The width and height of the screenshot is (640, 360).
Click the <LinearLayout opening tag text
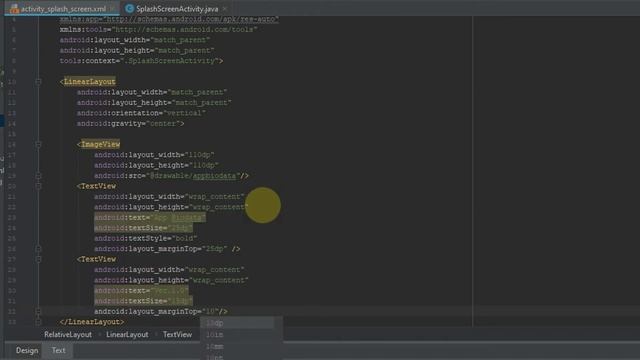pos(88,82)
